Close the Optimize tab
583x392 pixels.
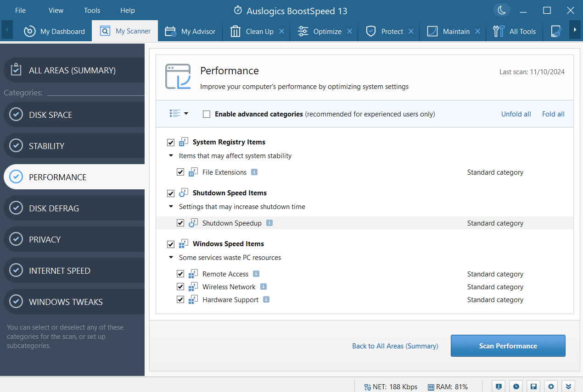350,31
